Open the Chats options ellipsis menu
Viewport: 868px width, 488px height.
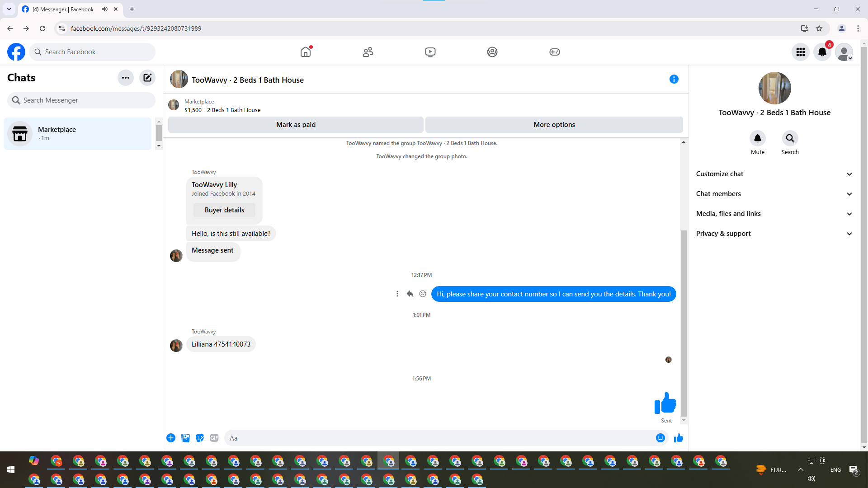126,78
